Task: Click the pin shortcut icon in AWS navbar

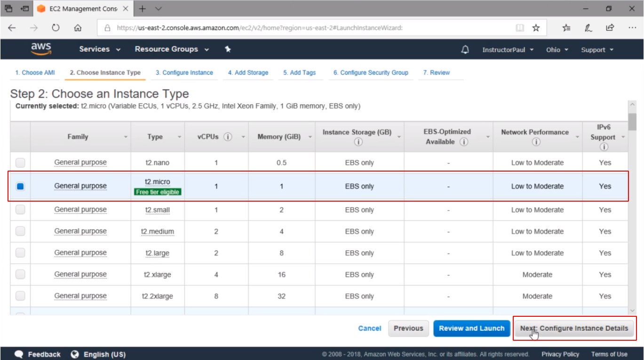Action: [x=228, y=49]
